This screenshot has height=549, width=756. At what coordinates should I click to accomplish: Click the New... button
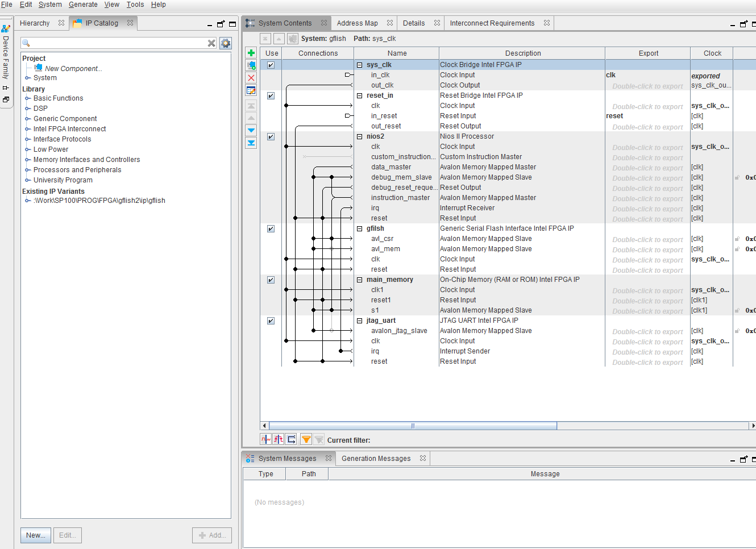[x=36, y=535]
